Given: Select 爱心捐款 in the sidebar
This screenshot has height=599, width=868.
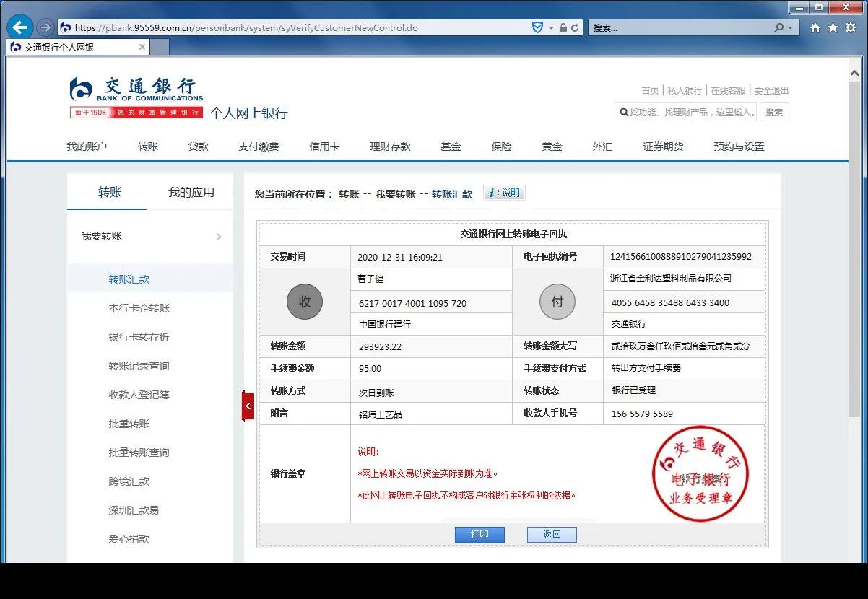Looking at the screenshot, I should (x=129, y=539).
